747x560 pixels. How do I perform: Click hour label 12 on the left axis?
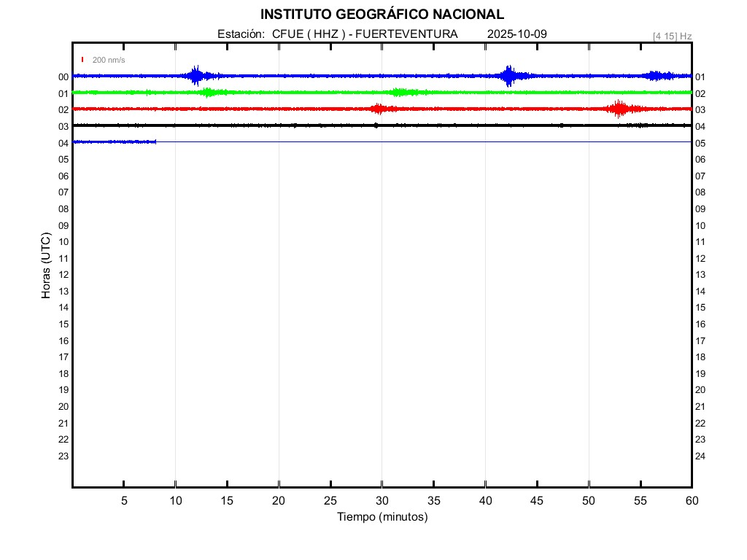(63, 275)
